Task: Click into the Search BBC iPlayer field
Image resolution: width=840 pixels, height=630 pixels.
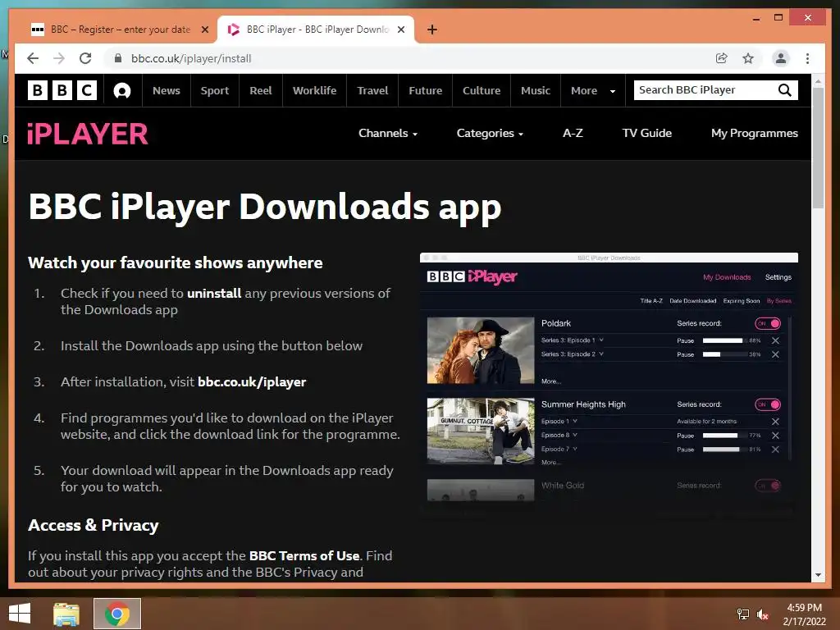Action: coord(704,90)
